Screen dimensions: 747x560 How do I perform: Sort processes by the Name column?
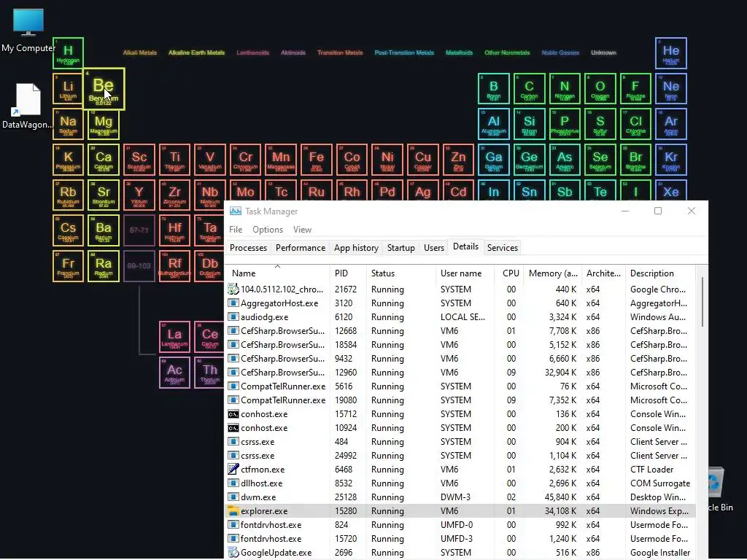pyautogui.click(x=277, y=273)
